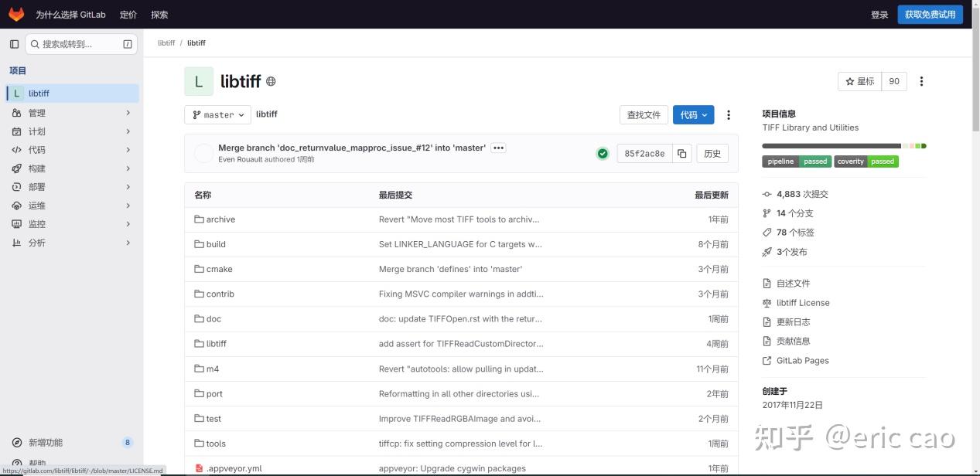
Task: Click the public globe icon beside libtiff
Action: (x=271, y=81)
